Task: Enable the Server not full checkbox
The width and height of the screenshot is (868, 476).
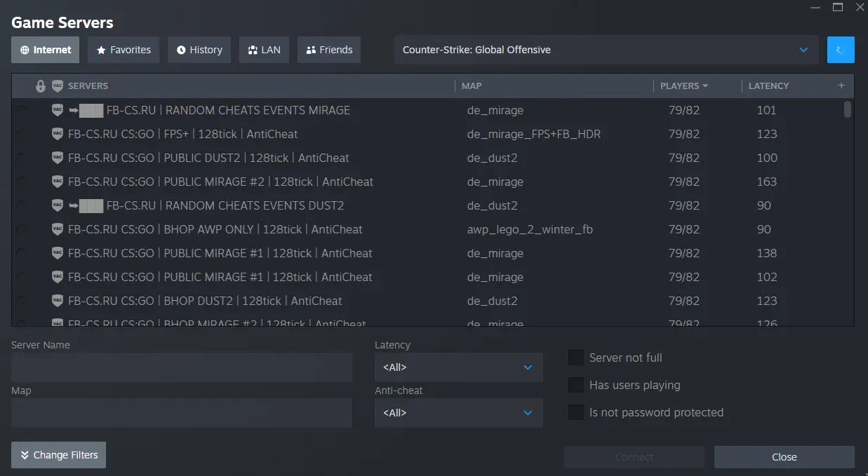Action: pyautogui.click(x=576, y=358)
